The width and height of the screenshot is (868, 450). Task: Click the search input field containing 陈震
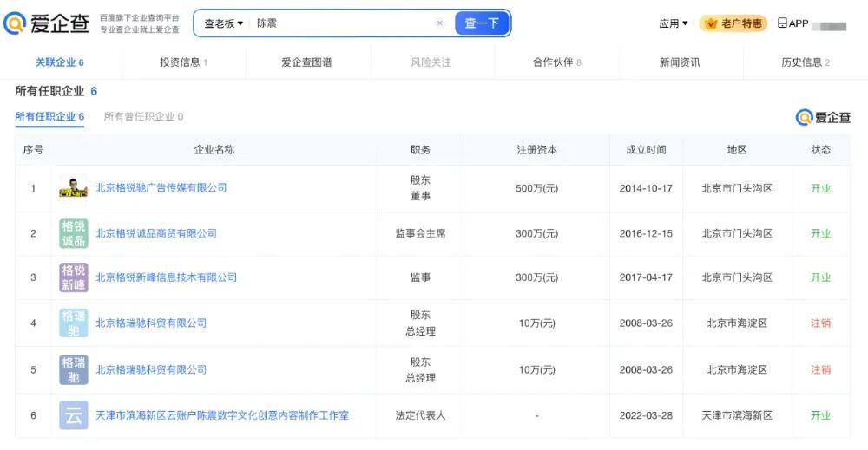point(343,23)
